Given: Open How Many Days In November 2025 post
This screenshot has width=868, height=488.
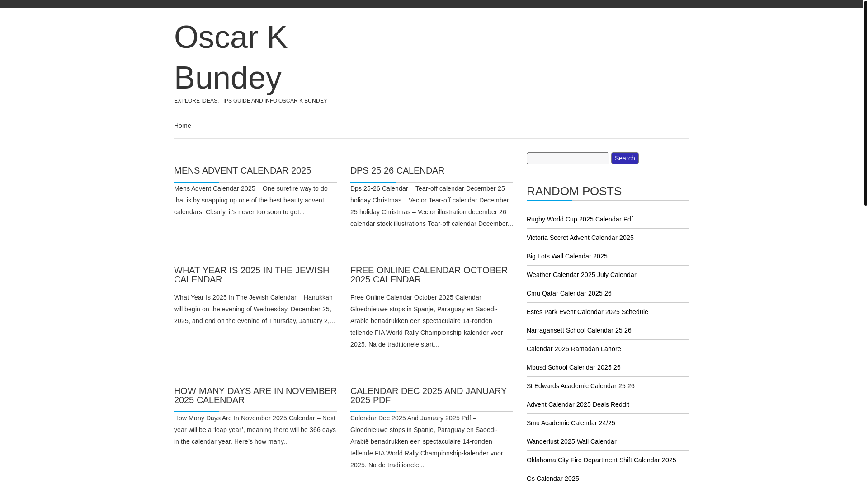Looking at the screenshot, I should (x=255, y=395).
